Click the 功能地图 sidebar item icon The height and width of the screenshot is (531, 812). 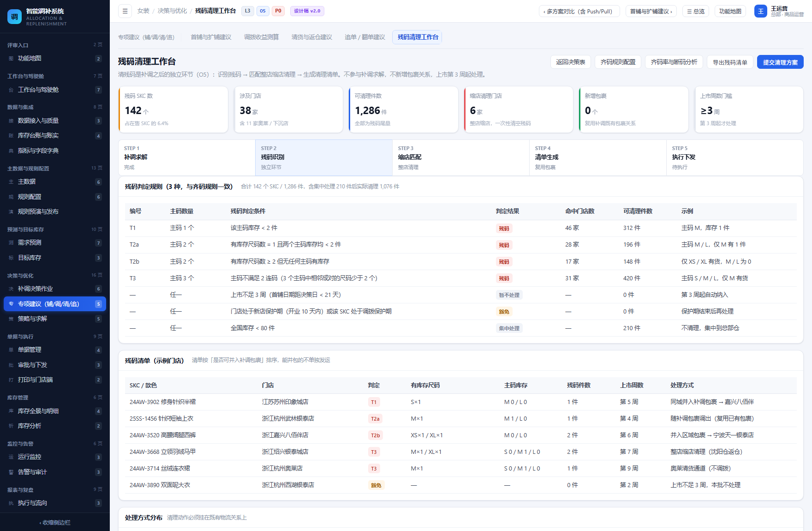point(11,59)
